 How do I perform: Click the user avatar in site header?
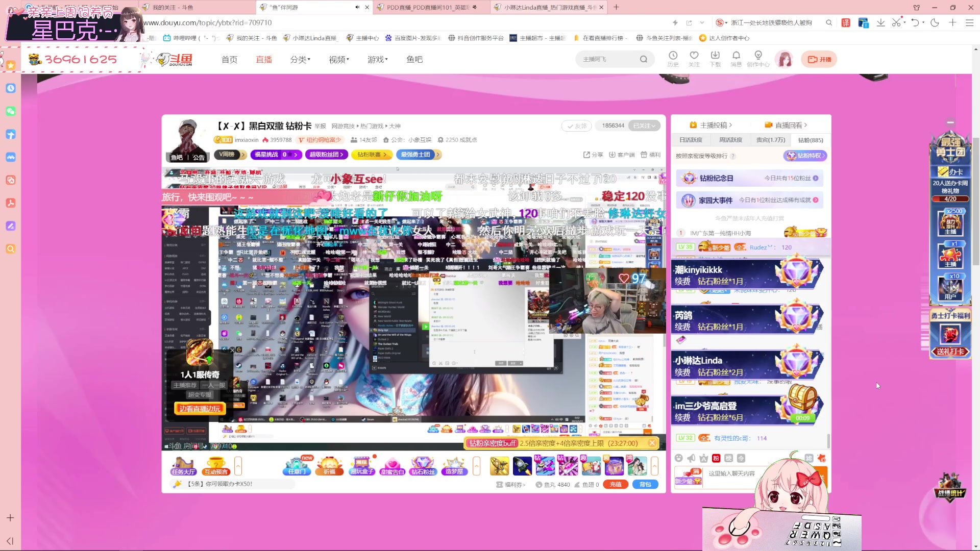pyautogui.click(x=785, y=59)
